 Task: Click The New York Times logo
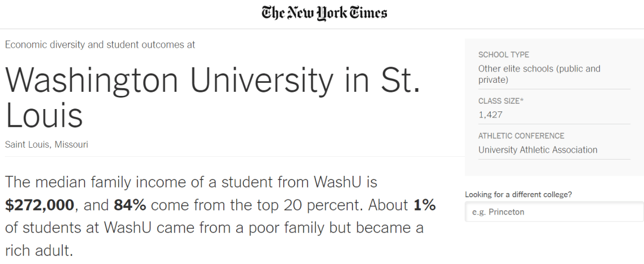tap(324, 13)
